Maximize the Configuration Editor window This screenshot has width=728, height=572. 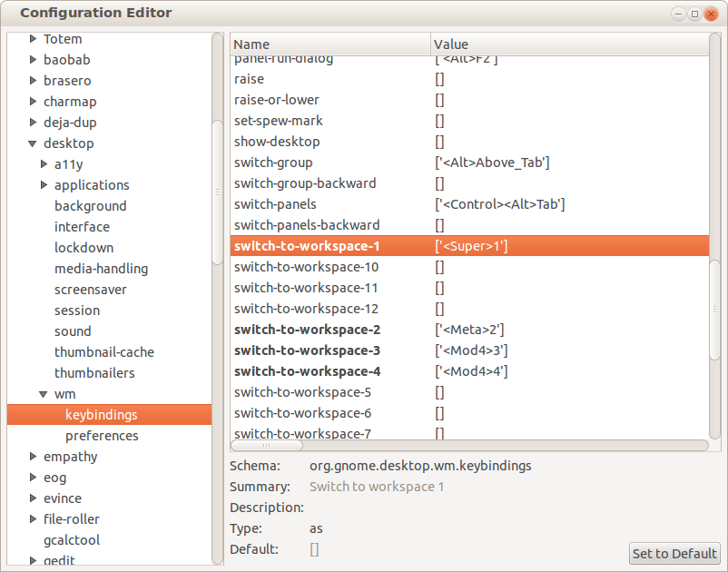click(694, 14)
